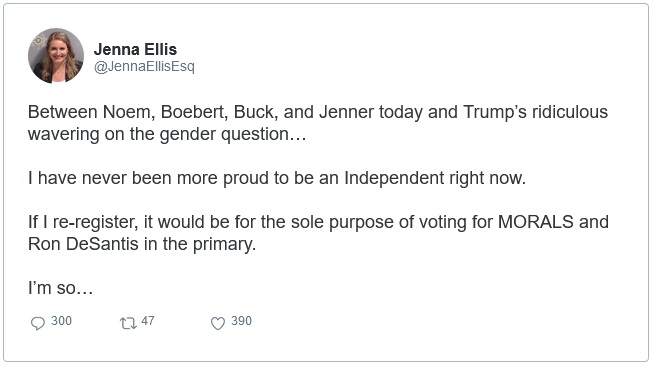This screenshot has height=366, width=653.
Task: Retweet the post using the retweet icon
Action: coord(128,323)
